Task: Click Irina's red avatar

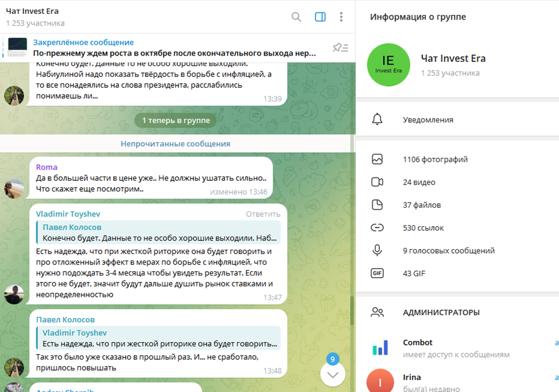Action: (380, 381)
